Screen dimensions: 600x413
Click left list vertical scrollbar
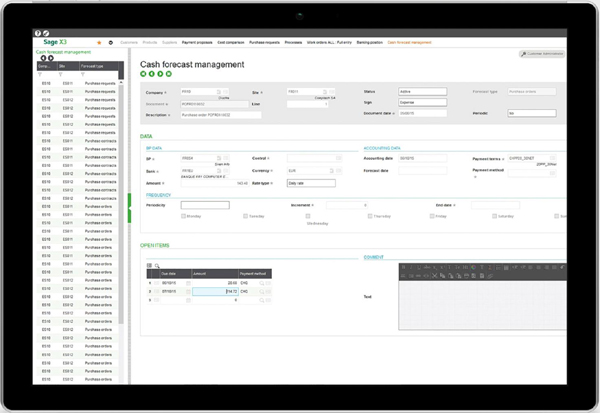(x=121, y=204)
